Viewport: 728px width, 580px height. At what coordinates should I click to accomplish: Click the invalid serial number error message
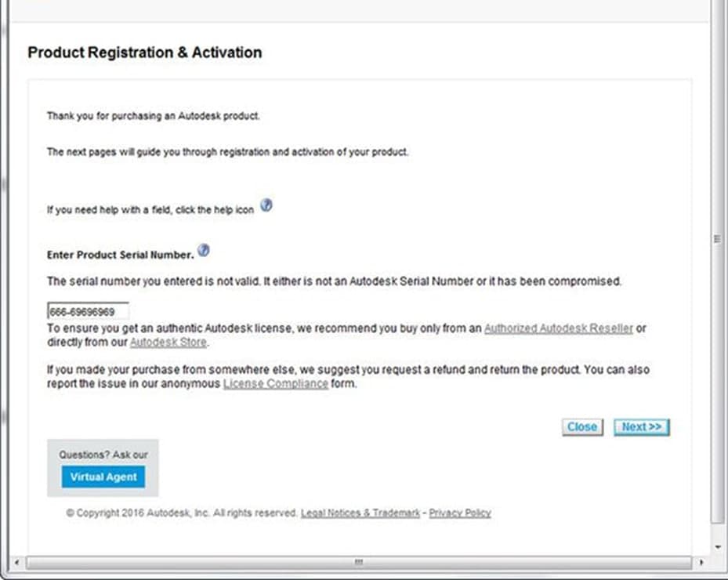pyautogui.click(x=334, y=281)
